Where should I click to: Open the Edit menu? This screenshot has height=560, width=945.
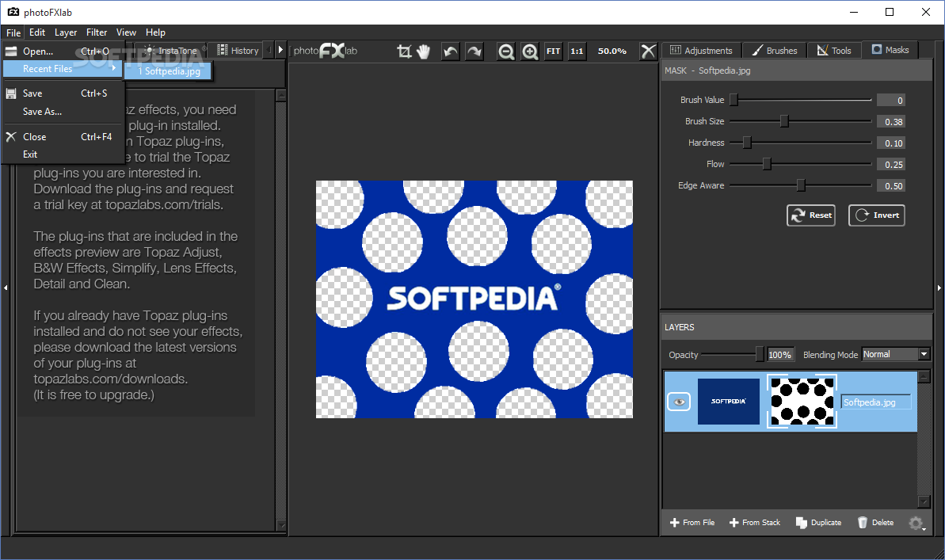point(37,32)
